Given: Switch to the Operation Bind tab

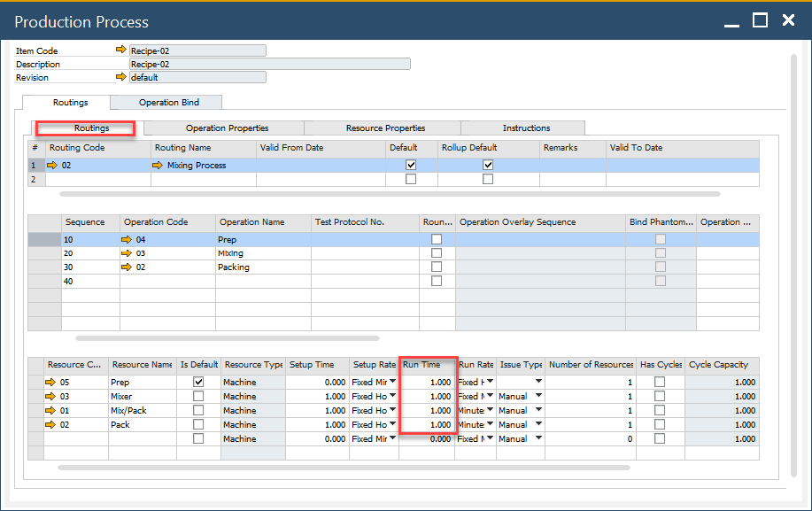Looking at the screenshot, I should point(168,103).
